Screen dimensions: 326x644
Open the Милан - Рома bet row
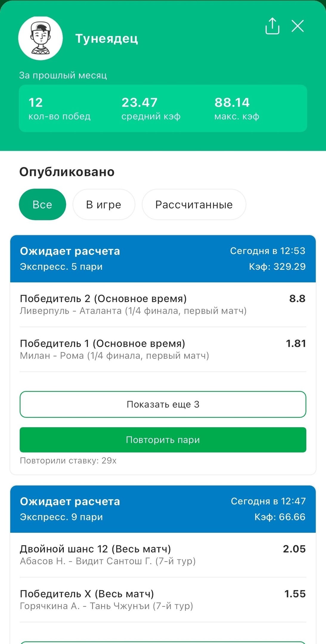115,349
